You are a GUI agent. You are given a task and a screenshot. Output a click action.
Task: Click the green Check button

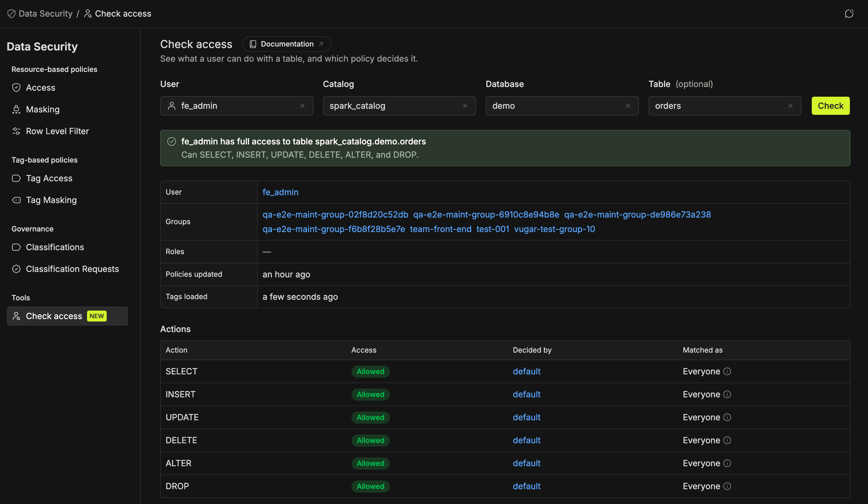coord(831,106)
